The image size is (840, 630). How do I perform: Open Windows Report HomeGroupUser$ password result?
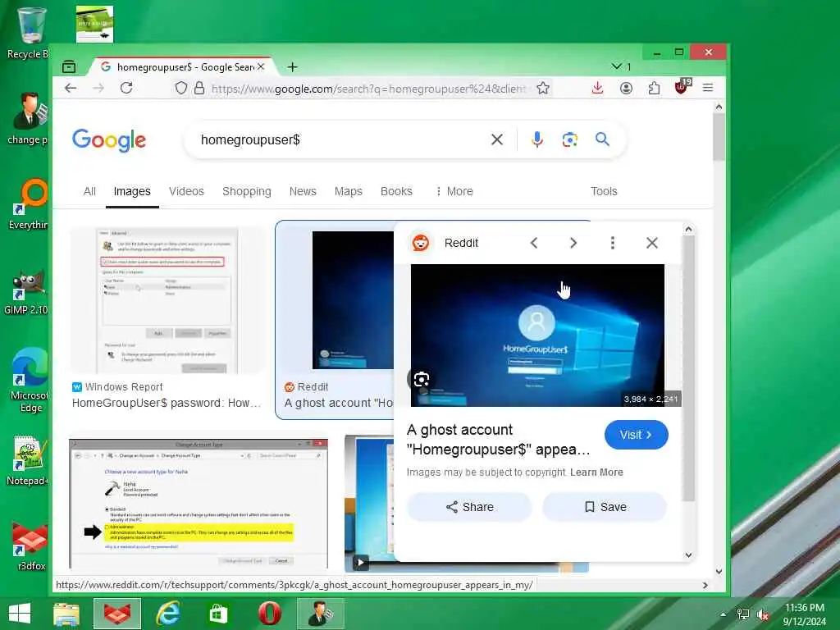[166, 402]
